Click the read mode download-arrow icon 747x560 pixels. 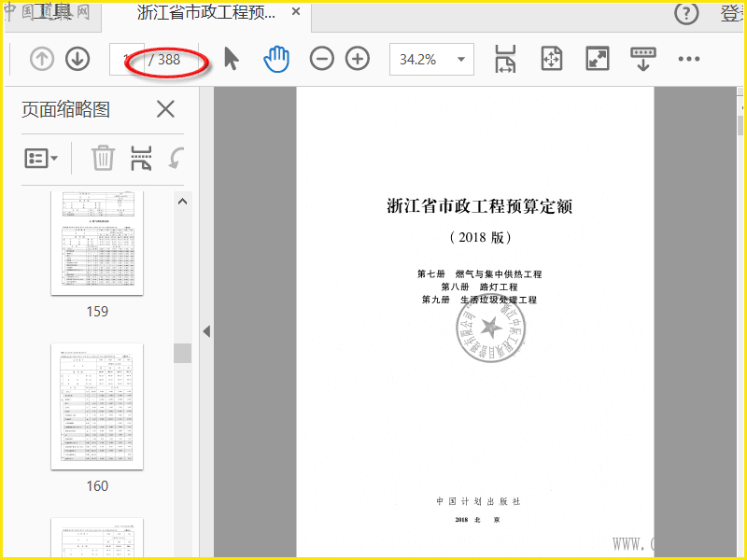click(x=643, y=59)
